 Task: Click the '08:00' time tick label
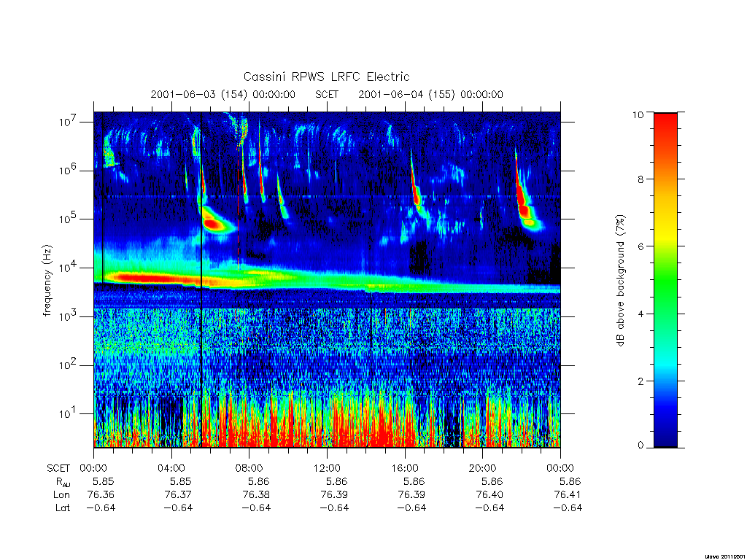point(249,469)
